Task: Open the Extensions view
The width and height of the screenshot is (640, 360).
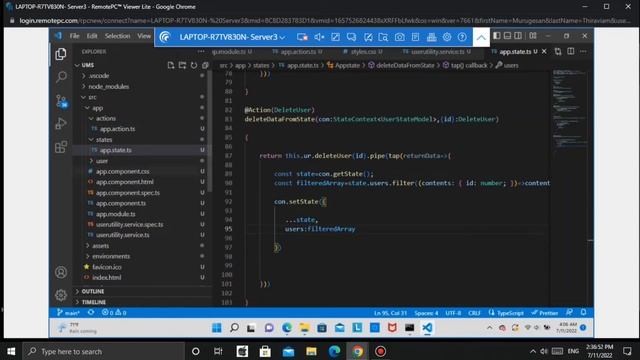Action: 61,147
